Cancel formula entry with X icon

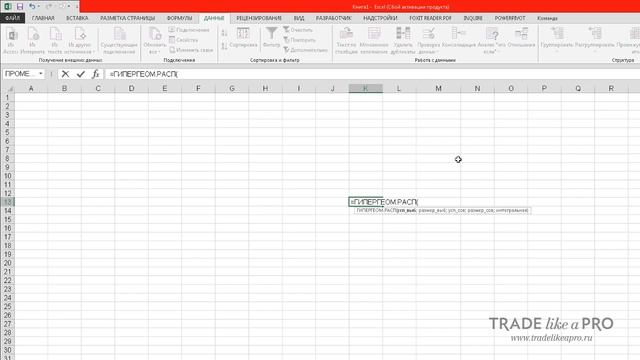pyautogui.click(x=65, y=74)
